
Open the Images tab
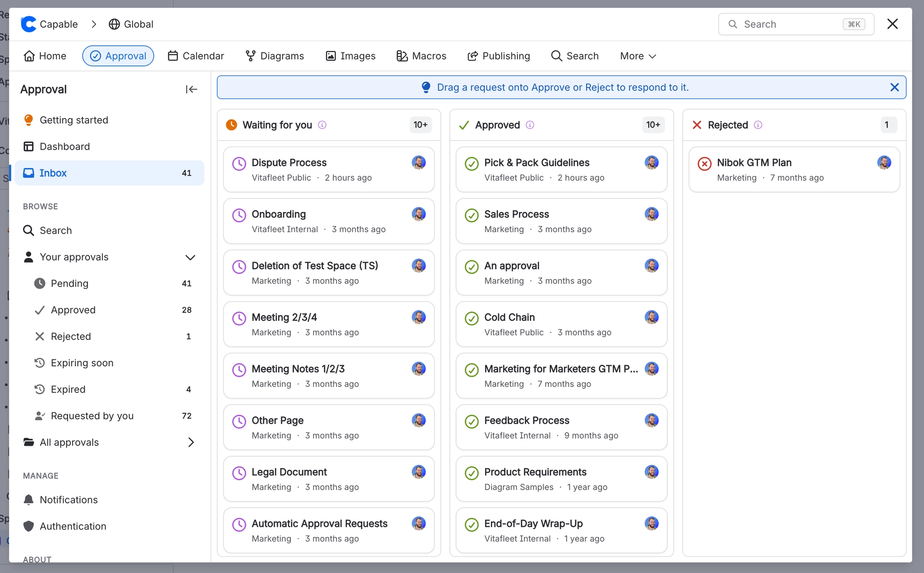tap(351, 56)
